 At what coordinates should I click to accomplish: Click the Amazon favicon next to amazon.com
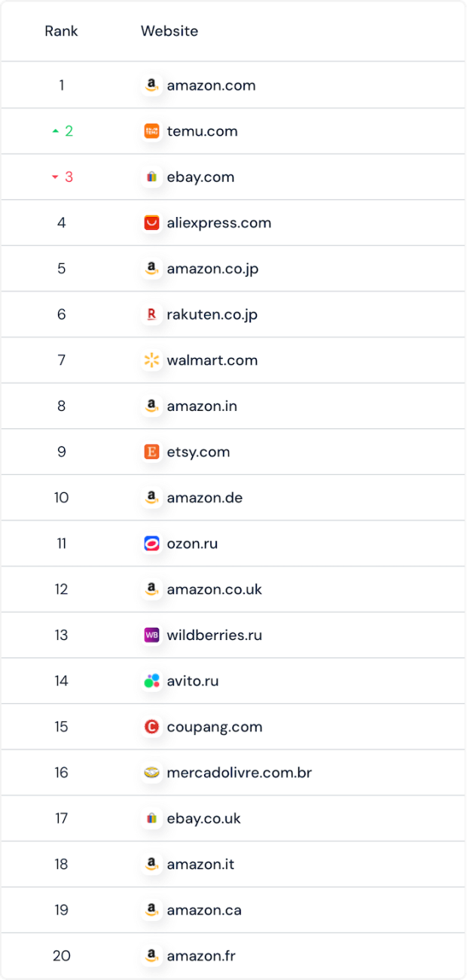(x=151, y=85)
